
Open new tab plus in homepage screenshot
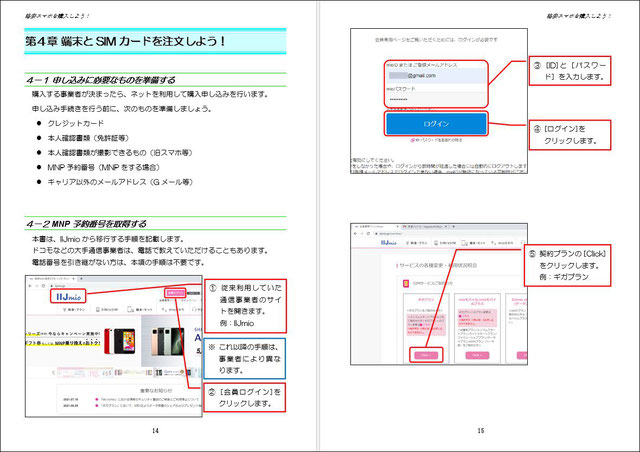coord(81,278)
